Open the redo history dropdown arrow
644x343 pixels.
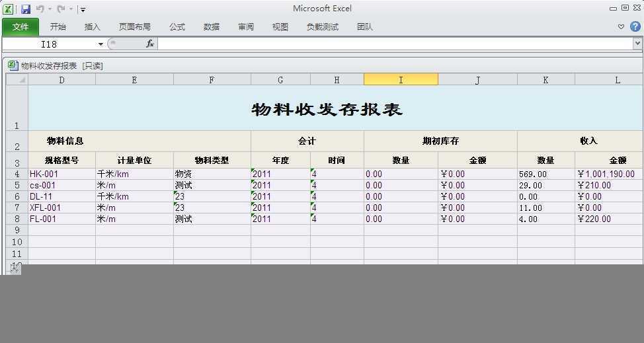pos(71,9)
